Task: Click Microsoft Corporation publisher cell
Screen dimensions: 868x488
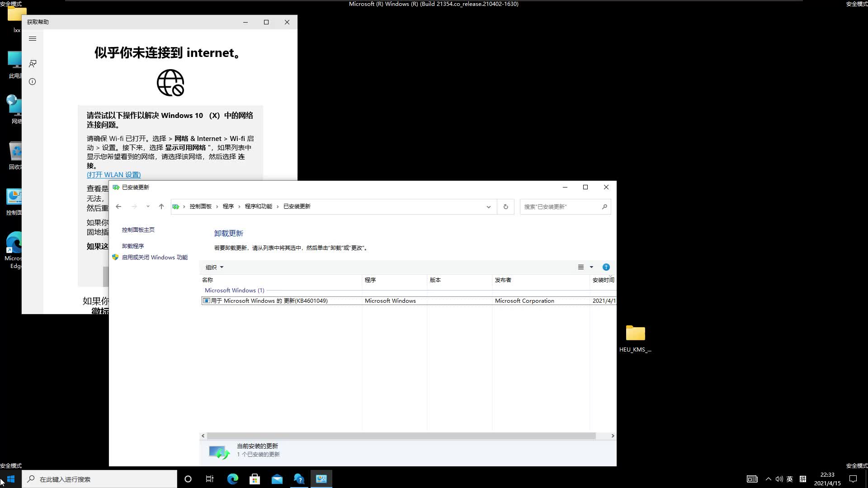Action: pos(524,301)
